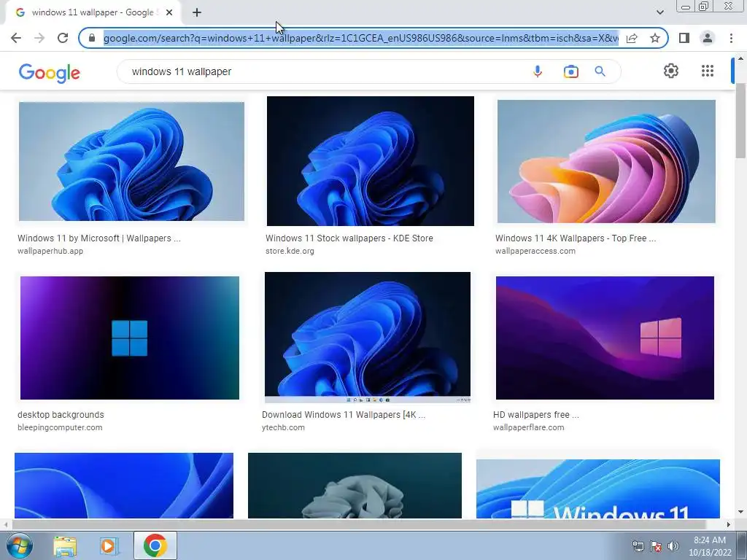
Task: Click the vertical scrollbar down arrow
Action: coord(741,513)
